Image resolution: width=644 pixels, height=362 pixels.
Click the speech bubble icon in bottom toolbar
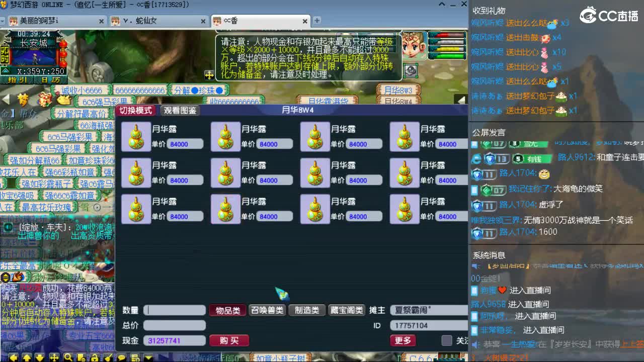121,358
